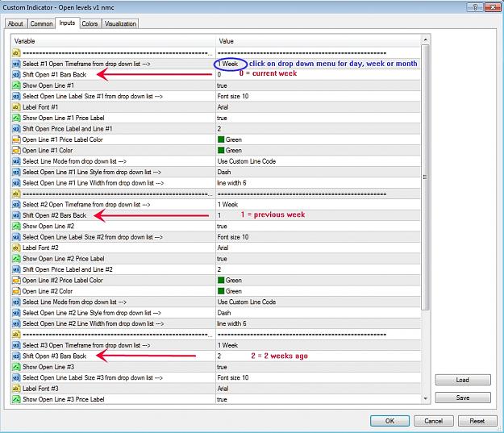
Task: Click the icon beside Label Font #3
Action: pyautogui.click(x=16, y=389)
